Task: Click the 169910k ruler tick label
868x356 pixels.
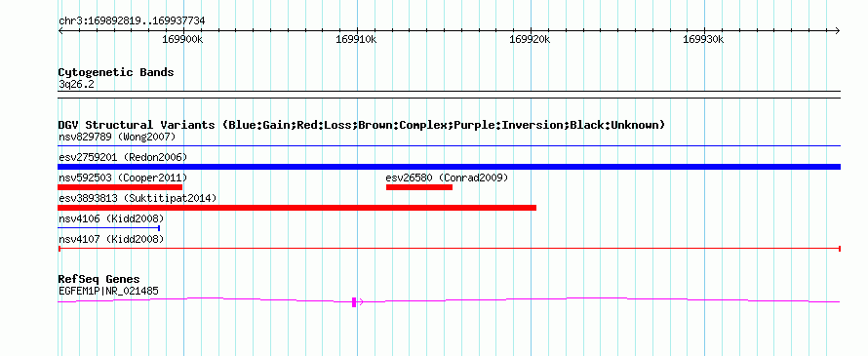Action: coord(357,39)
